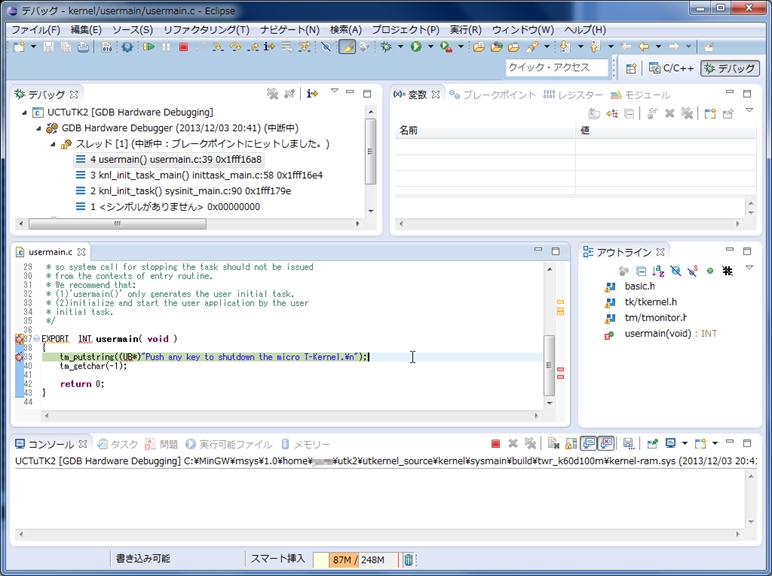The height and width of the screenshot is (576, 772).
Task: Switch to C/C++ perspective
Action: (671, 68)
